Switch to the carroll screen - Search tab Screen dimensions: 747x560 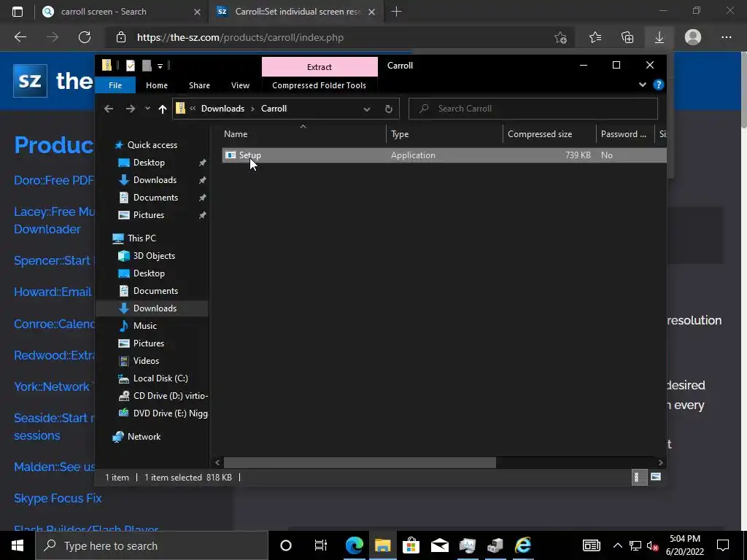click(121, 12)
